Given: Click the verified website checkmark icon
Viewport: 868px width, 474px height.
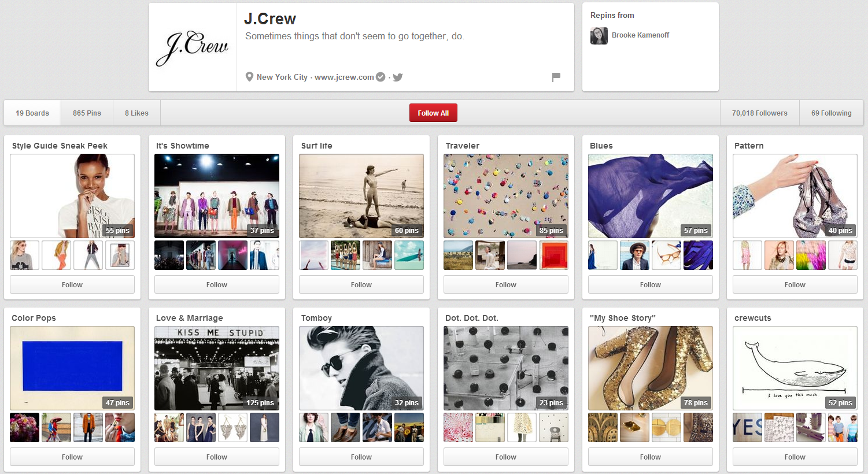Looking at the screenshot, I should click(x=381, y=77).
